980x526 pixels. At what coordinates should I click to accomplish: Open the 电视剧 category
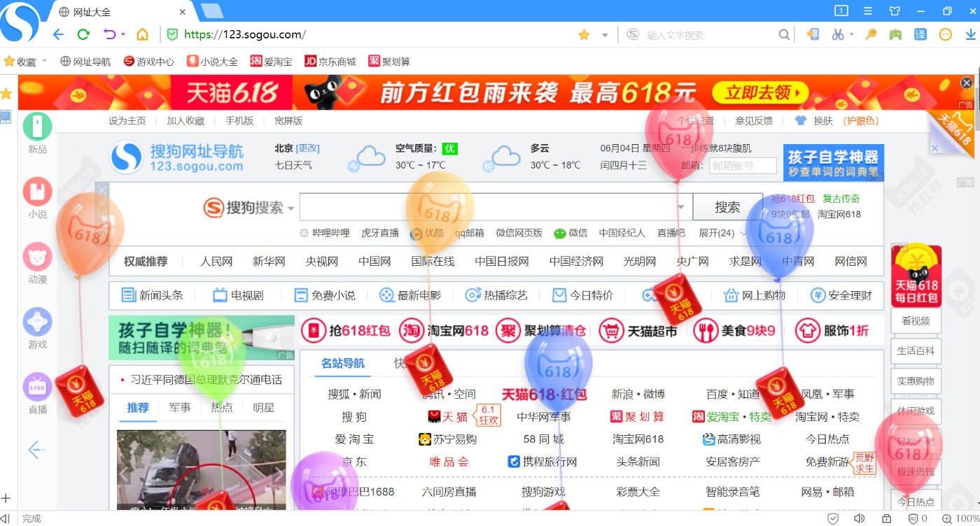pos(238,295)
